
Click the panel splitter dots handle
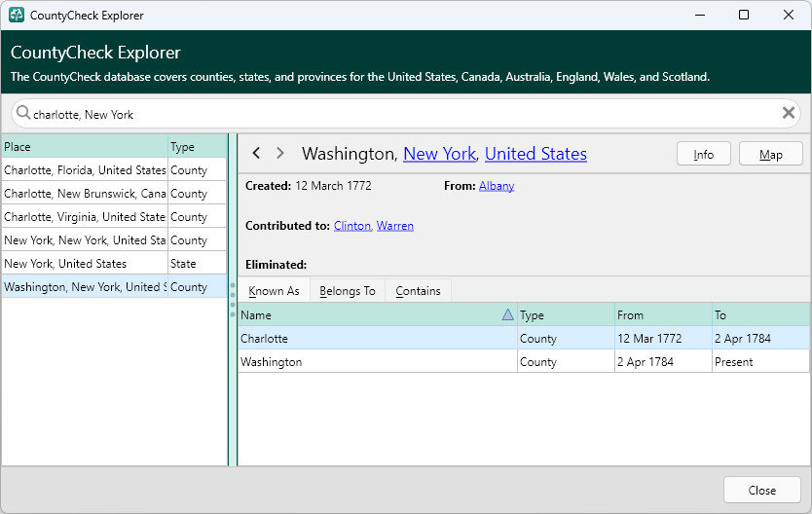(x=233, y=300)
